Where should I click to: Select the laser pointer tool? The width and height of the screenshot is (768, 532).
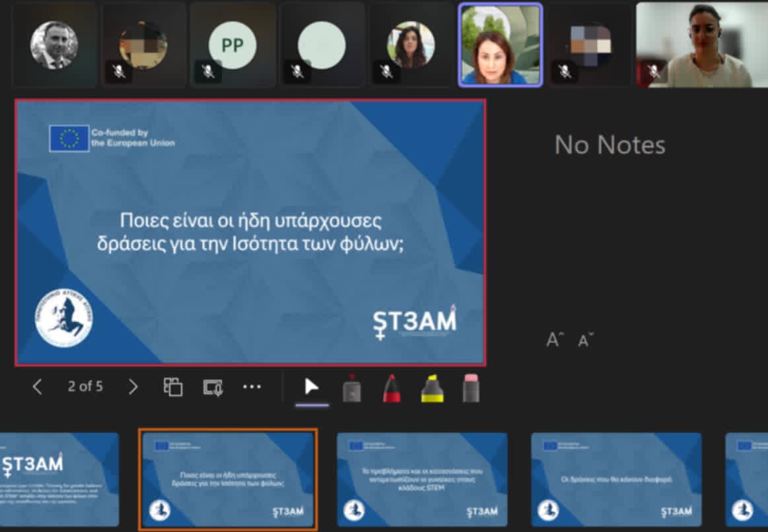point(352,389)
